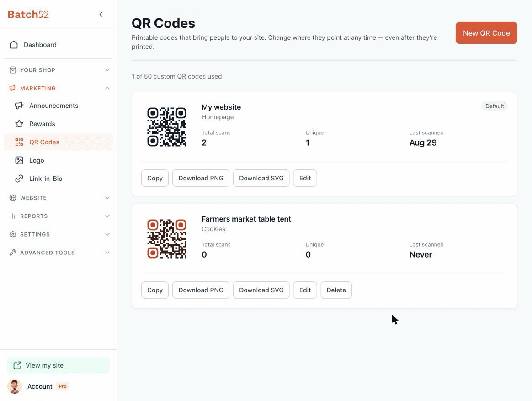Open the Dashboard page
Image resolution: width=532 pixels, height=401 pixels.
point(58,45)
